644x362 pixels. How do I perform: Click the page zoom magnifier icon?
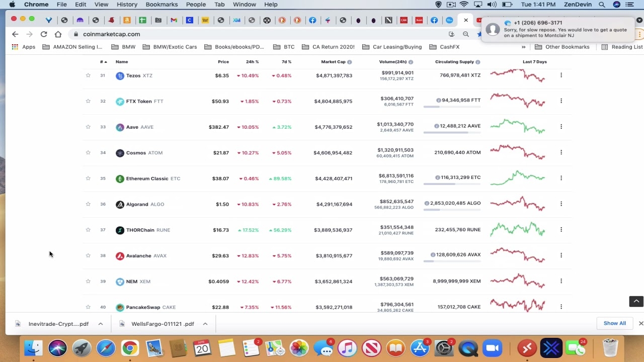coord(466,34)
